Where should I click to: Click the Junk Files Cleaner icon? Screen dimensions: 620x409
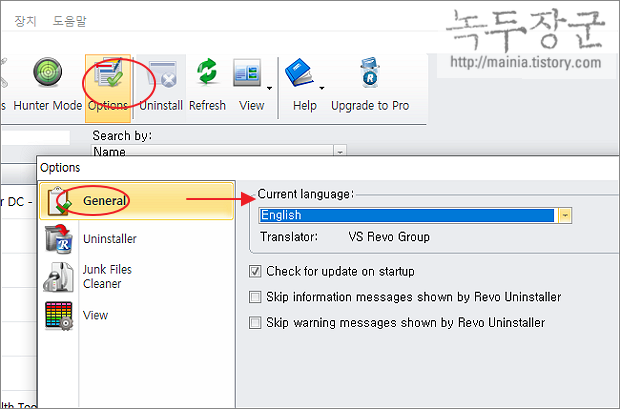click(59, 277)
